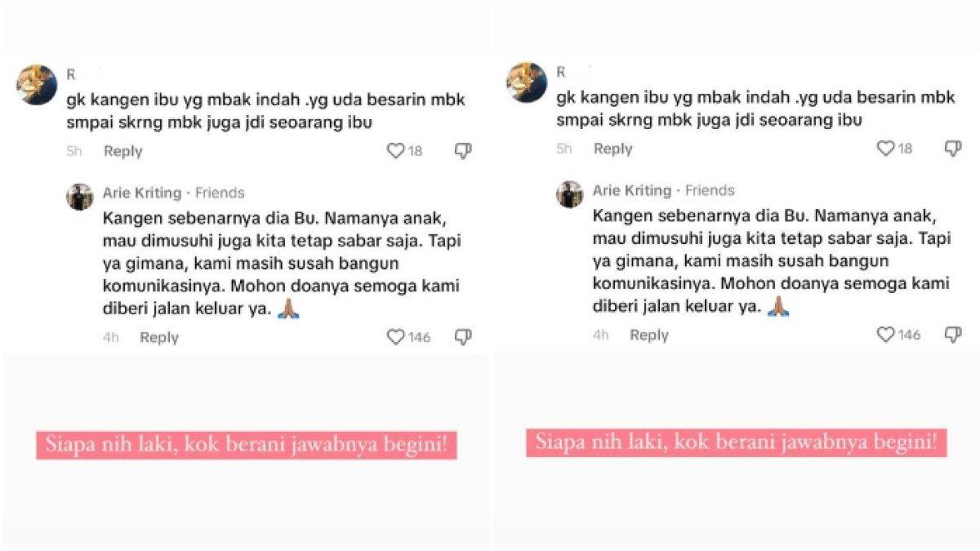This screenshot has width=980, height=551.
Task: Click thumbs-down on Arie Kriting's reply, right screenshot
Action: [x=953, y=335]
